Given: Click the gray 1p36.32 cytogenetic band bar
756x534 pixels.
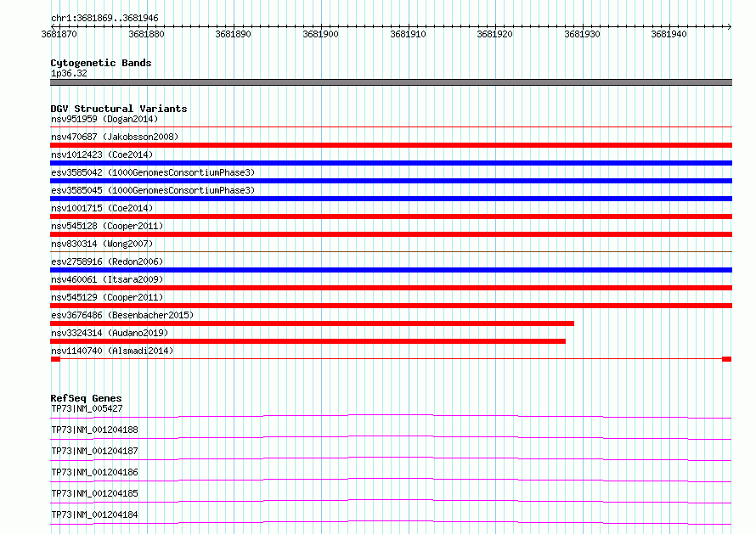Looking at the screenshot, I should point(391,82).
